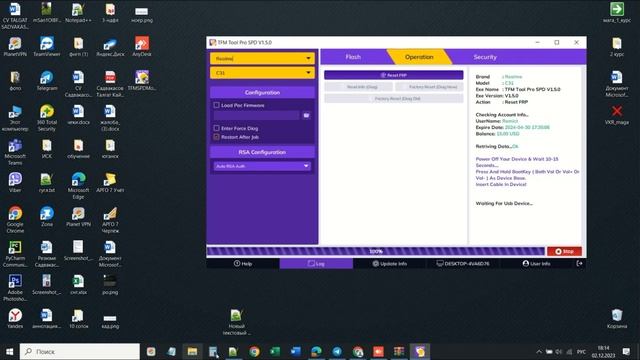Screen dimensions: 640x360
Task: Click the 100% progress bar
Action: [x=376, y=251]
